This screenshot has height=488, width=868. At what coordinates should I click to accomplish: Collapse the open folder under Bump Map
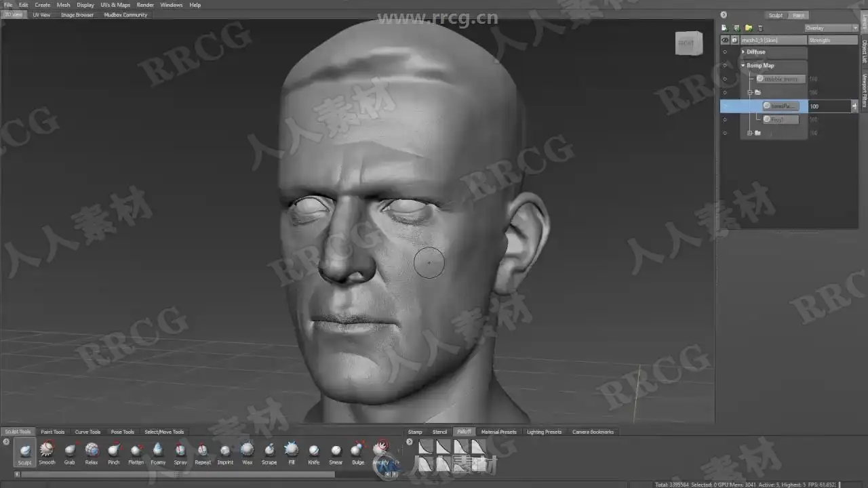pos(750,92)
